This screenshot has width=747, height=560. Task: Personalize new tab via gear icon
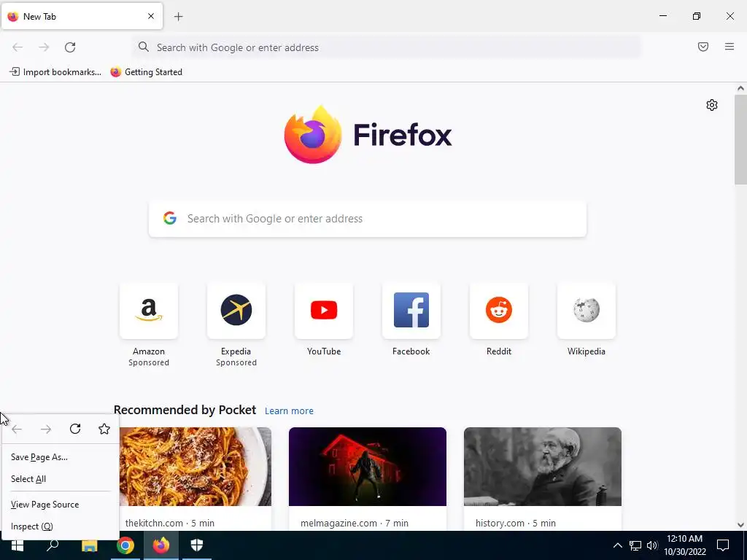tap(712, 105)
